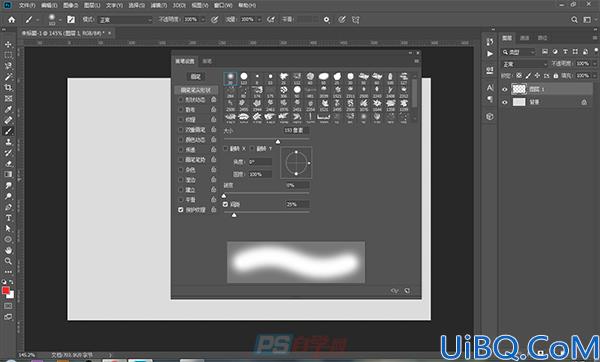Select the Ellipse shape tool
600x362 pixels.
tap(8, 240)
